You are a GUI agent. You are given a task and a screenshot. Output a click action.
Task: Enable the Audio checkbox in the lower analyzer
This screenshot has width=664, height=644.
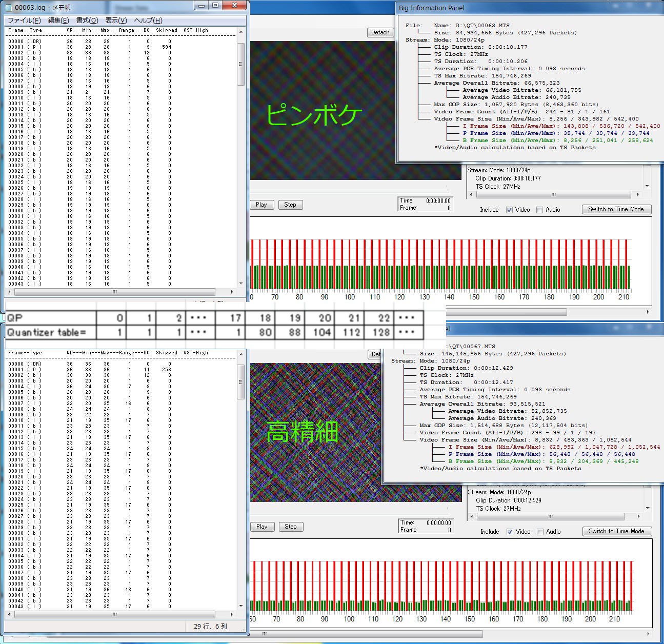[x=540, y=532]
